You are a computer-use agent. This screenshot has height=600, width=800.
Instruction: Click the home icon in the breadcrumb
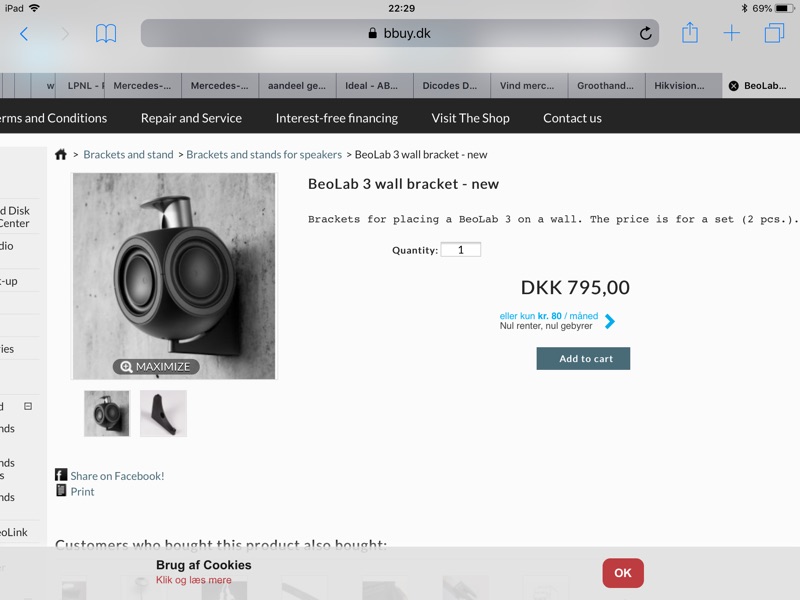[61, 155]
